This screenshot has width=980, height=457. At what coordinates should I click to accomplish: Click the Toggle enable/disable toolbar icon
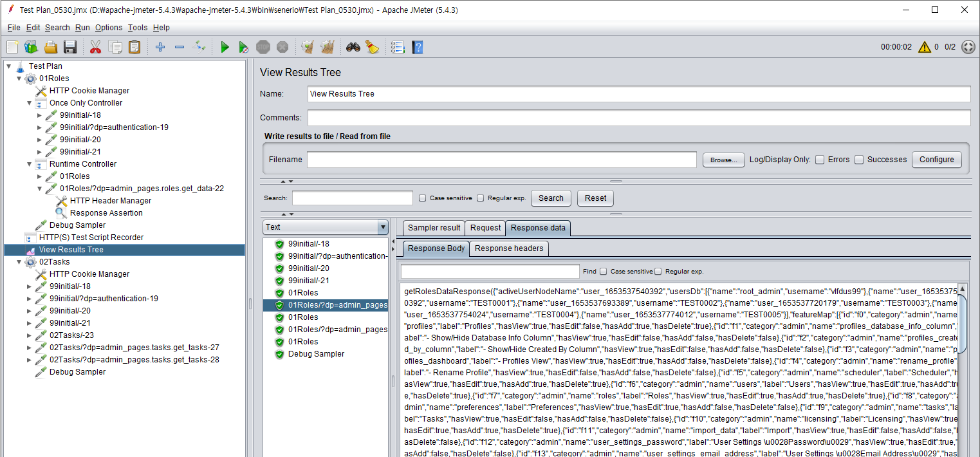(x=199, y=47)
